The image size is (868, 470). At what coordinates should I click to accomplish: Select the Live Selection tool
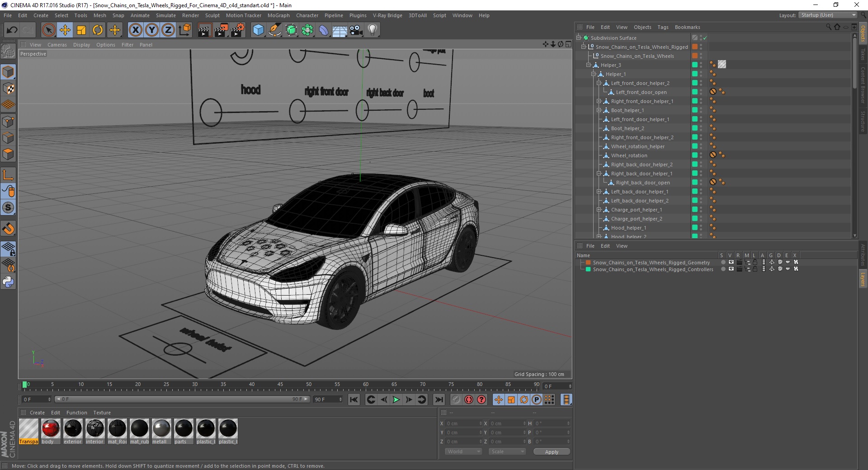(x=48, y=30)
